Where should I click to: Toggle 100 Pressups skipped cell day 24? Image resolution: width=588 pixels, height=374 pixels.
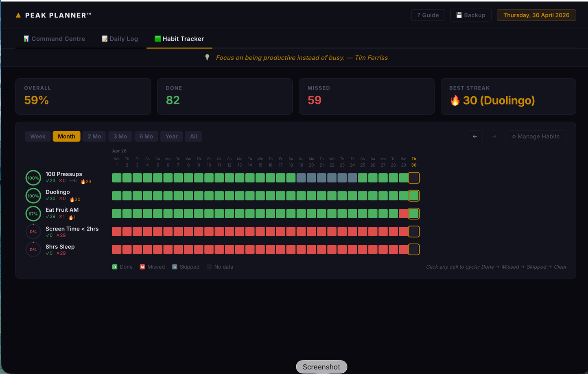pos(352,178)
